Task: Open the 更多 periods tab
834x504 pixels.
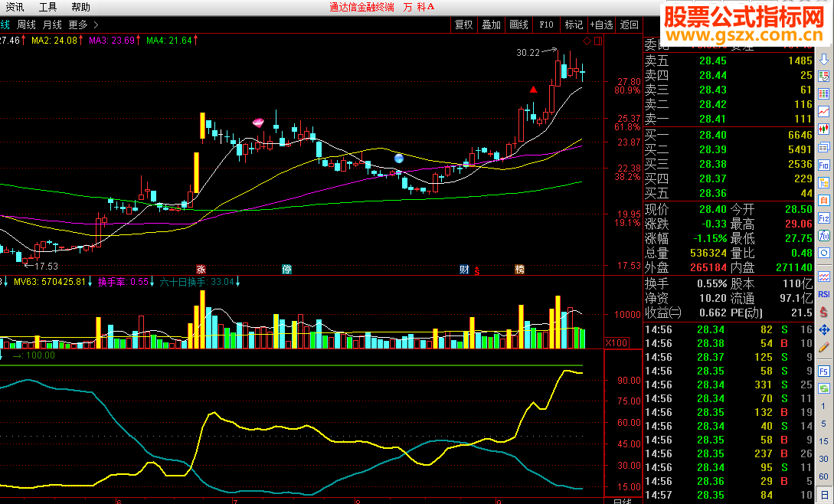Action: tap(78, 25)
